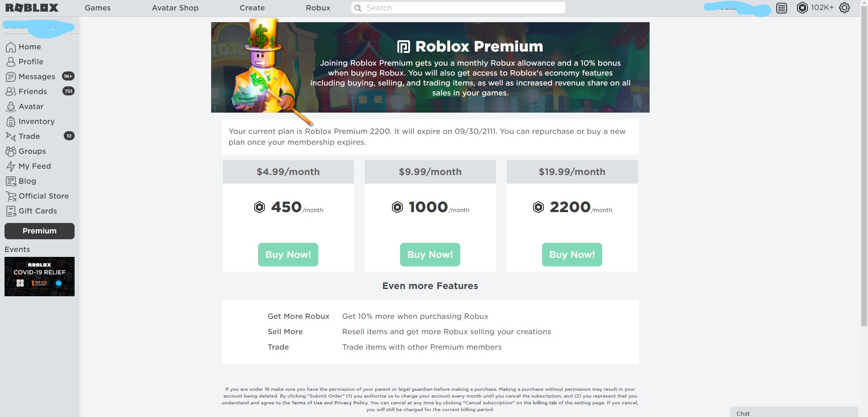This screenshot has width=868, height=417.
Task: Open the COVID-19 Relief event banner
Action: [x=39, y=276]
